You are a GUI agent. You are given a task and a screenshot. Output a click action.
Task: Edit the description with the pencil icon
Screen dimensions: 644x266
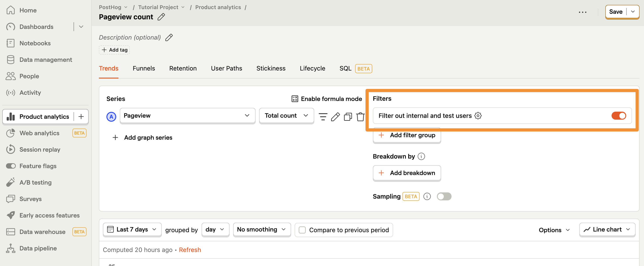point(169,37)
